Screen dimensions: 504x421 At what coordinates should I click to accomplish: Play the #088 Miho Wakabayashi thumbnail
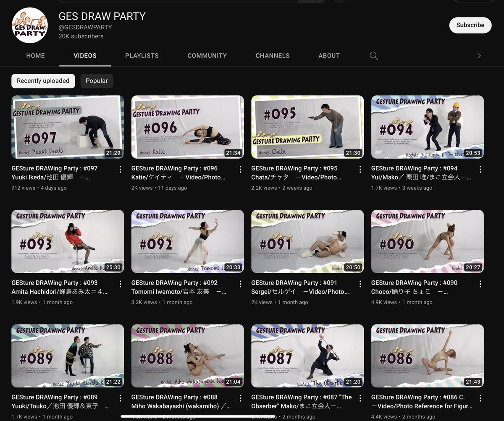click(188, 356)
